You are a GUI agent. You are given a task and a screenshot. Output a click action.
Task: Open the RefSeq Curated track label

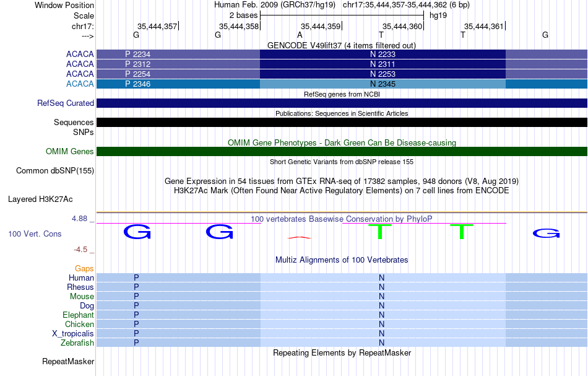(x=66, y=103)
